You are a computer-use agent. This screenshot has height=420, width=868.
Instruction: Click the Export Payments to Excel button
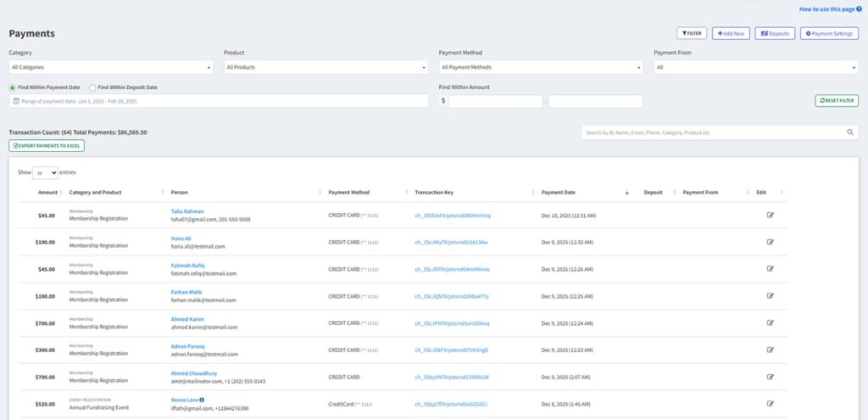(47, 146)
